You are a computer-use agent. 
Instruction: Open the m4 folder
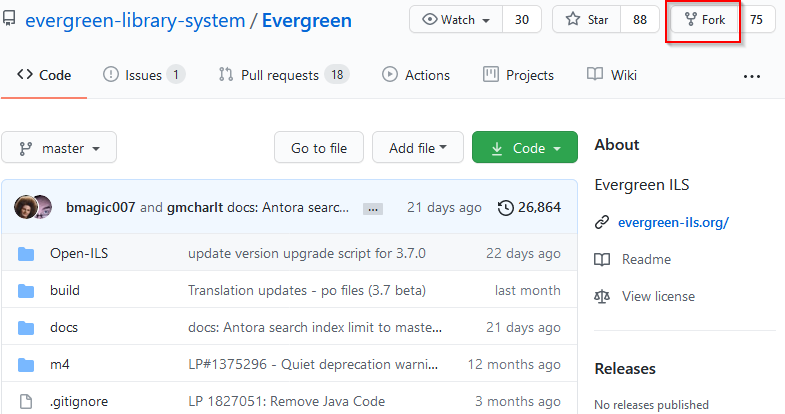click(x=60, y=364)
